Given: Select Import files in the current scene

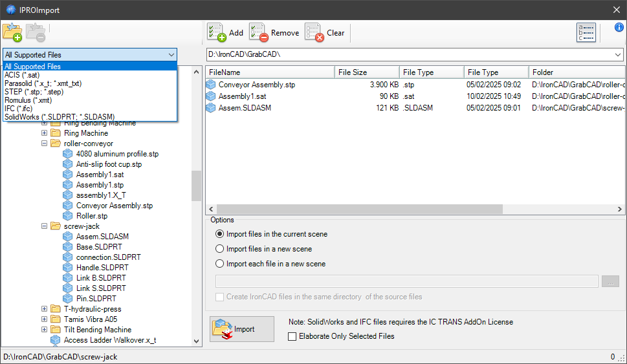Looking at the screenshot, I should pos(219,234).
